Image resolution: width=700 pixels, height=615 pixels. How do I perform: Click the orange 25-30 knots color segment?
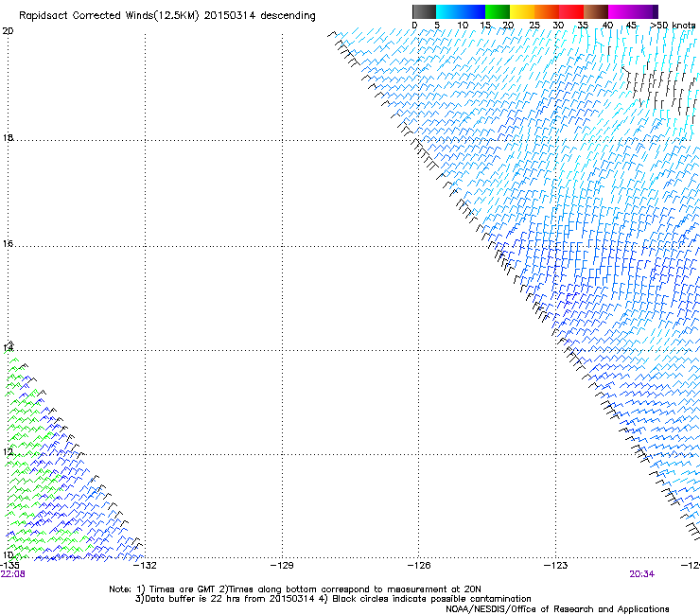pyautogui.click(x=547, y=11)
